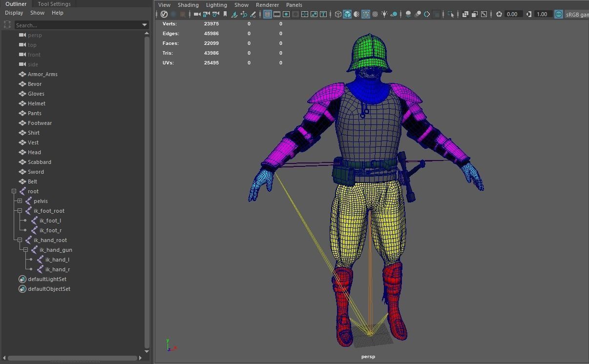Open the sRGB gamma view transform dropdown
This screenshot has width=589, height=364.
coord(577,14)
